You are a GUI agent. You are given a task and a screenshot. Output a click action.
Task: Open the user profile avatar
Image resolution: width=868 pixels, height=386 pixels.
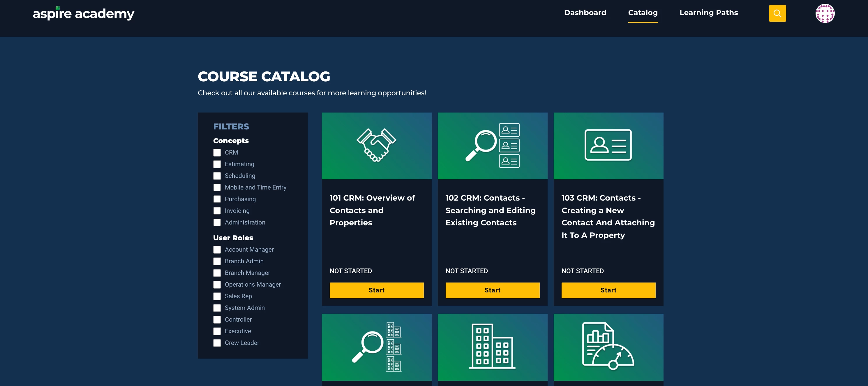(825, 13)
